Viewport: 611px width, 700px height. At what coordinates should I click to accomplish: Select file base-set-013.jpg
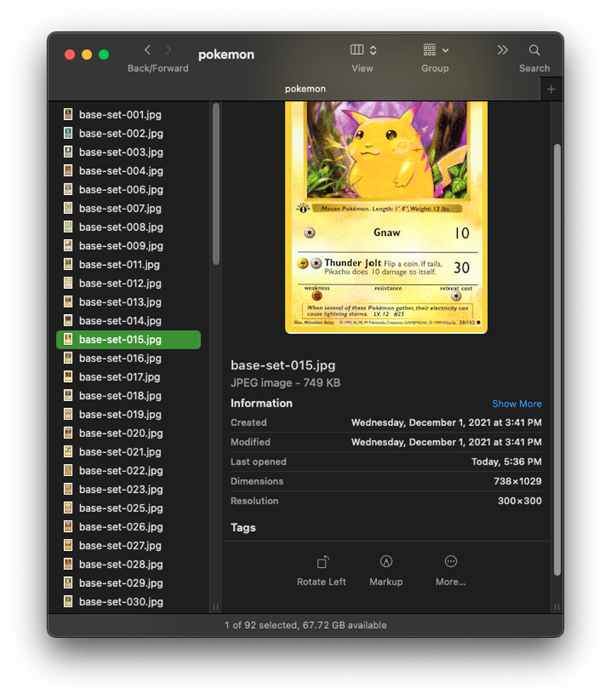(128, 302)
